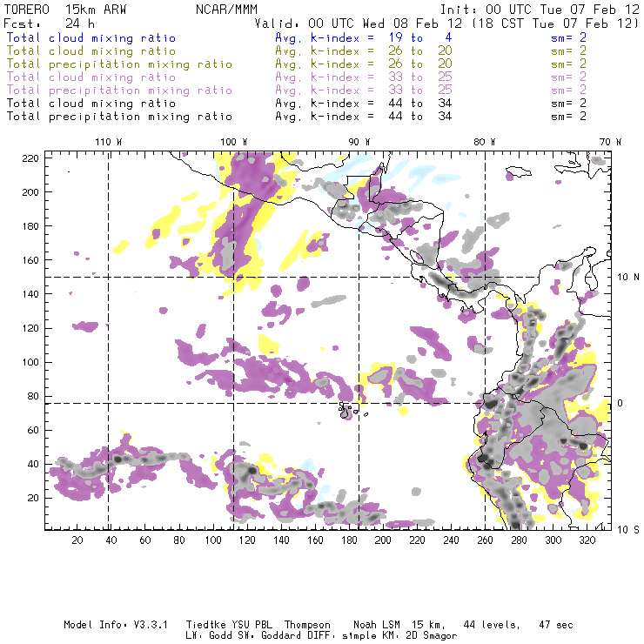The image size is (644, 644).
Task: Click the "TORERO 15km ARW" title text
Action: (65, 10)
